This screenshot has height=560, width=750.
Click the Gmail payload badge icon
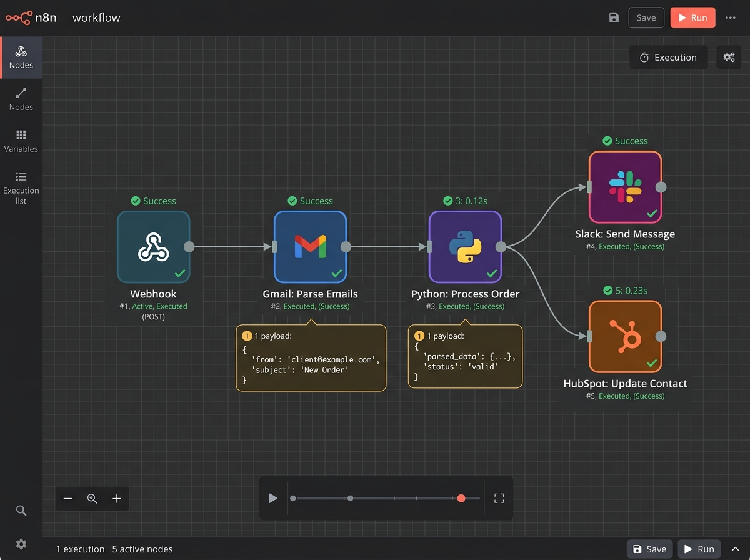(x=246, y=336)
